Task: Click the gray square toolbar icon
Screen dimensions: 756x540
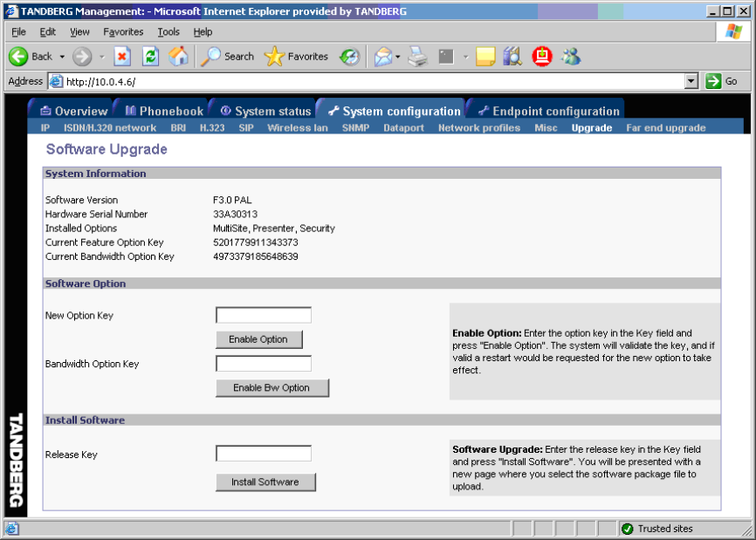Action: pos(446,57)
